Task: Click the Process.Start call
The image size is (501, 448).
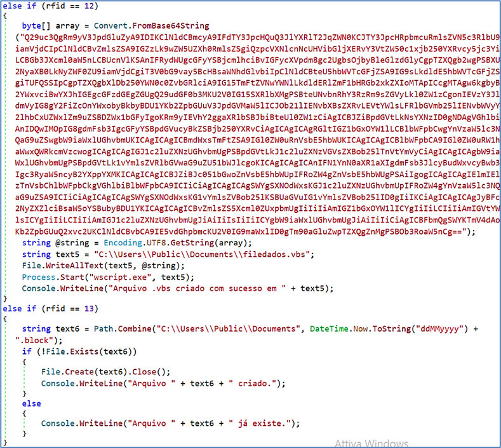Action: (x=108, y=277)
